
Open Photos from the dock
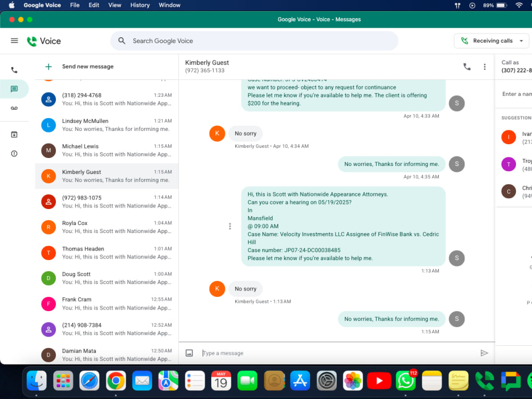click(353, 381)
